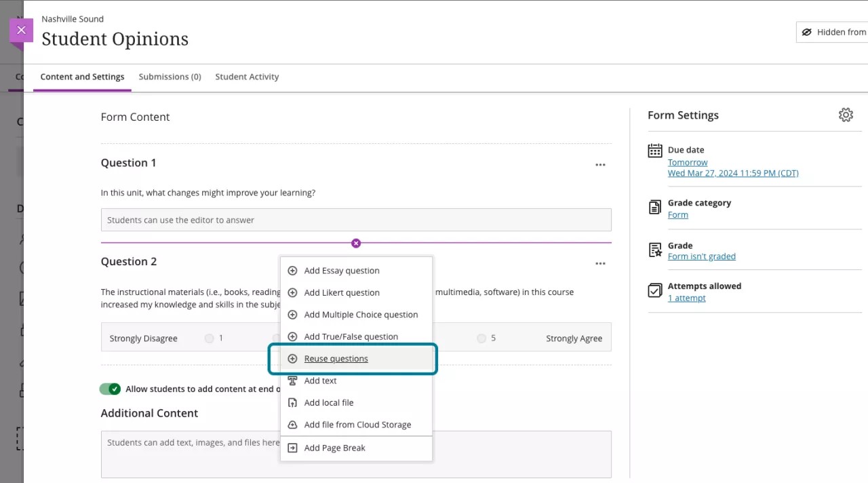Click the Add Page Break arrow icon
Screen dimensions: 868x483
[292, 448]
